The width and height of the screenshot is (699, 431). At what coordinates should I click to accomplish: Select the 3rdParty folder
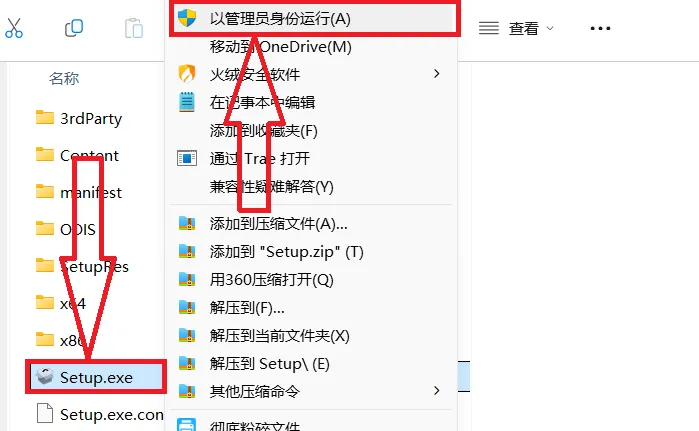[79, 118]
